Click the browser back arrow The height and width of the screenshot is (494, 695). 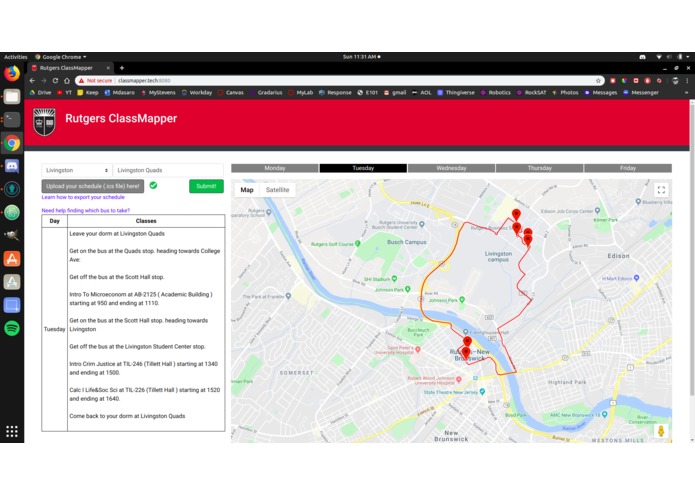click(x=32, y=81)
